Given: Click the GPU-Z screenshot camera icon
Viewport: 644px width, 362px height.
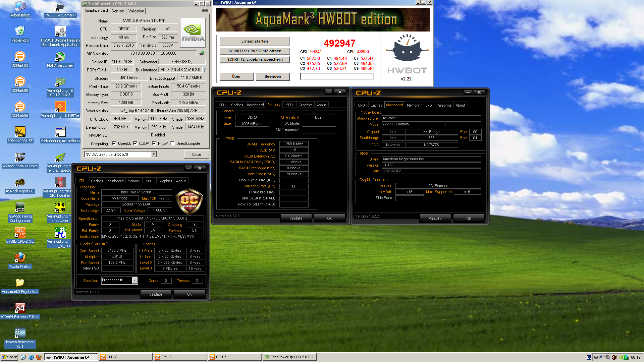Looking at the screenshot, I should click(205, 10).
